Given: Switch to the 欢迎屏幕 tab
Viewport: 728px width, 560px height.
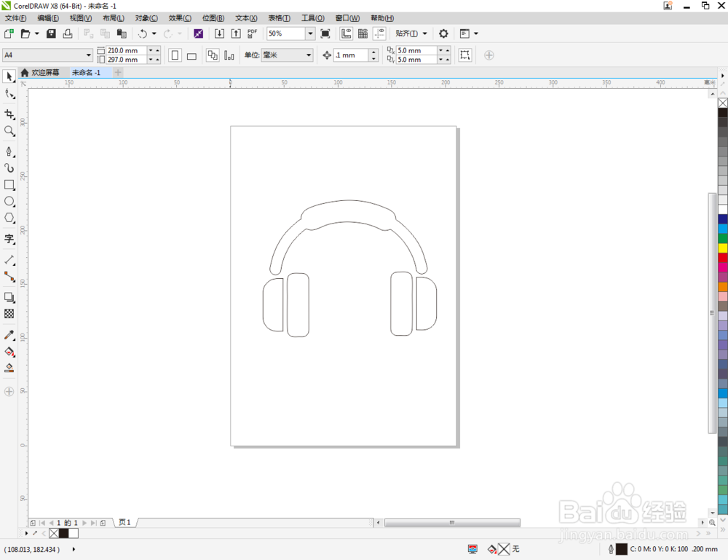Looking at the screenshot, I should click(x=40, y=72).
